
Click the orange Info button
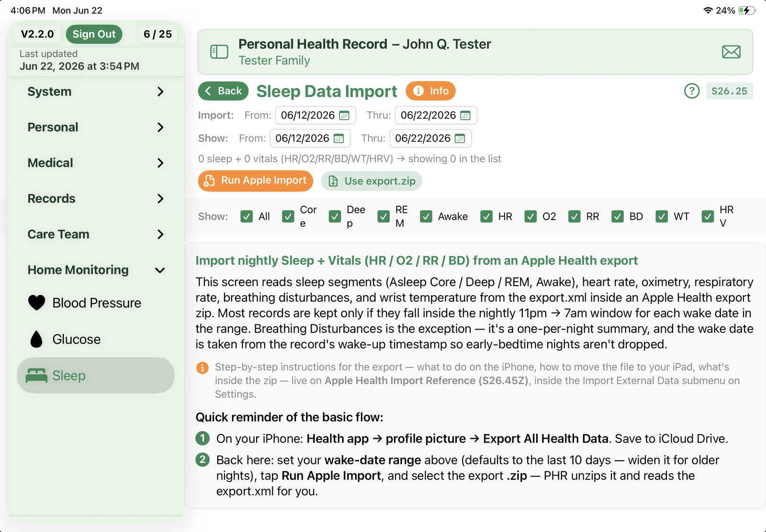point(430,91)
